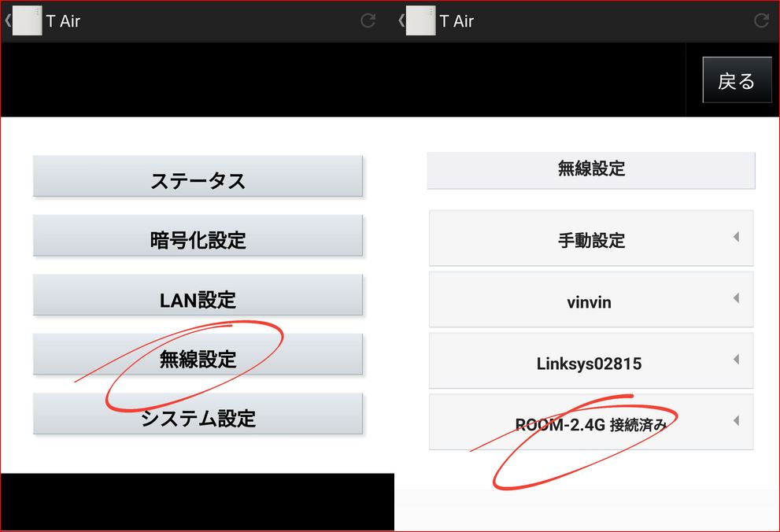This screenshot has width=780, height=532.
Task: Click the T Air app icon in right header
Action: pyautogui.click(x=420, y=20)
